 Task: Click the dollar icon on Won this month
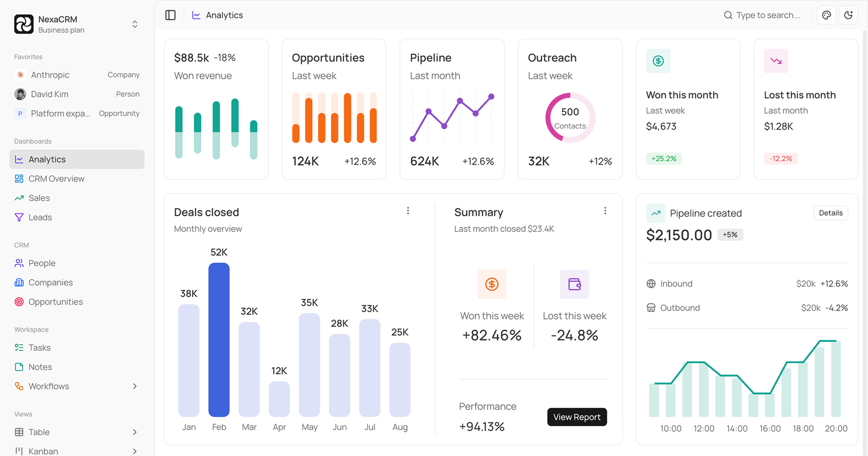(x=658, y=61)
